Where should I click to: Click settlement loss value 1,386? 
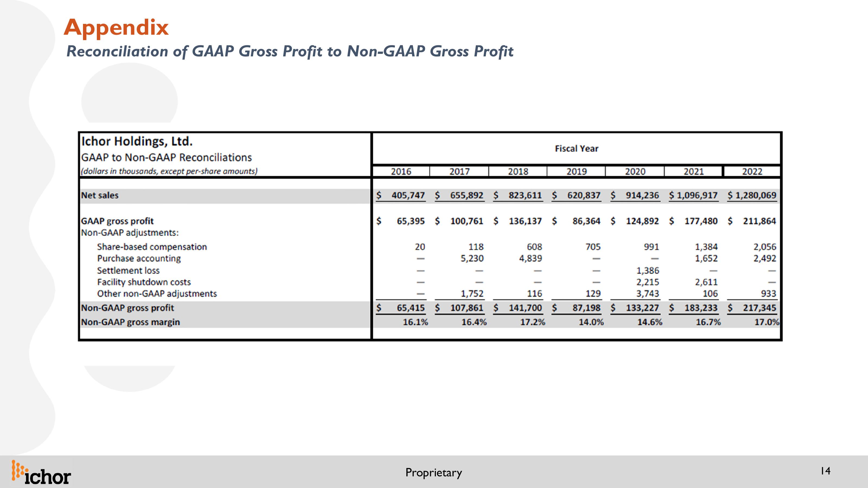648,271
